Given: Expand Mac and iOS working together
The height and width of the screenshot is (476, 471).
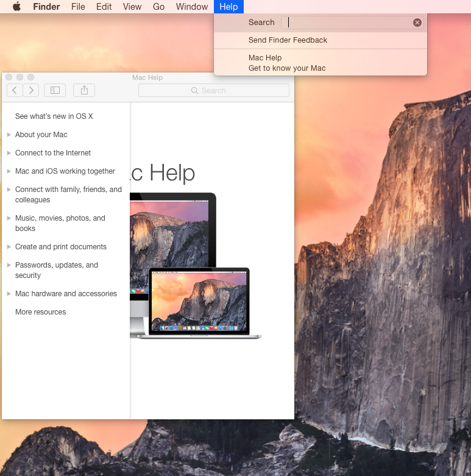Looking at the screenshot, I should [x=9, y=171].
